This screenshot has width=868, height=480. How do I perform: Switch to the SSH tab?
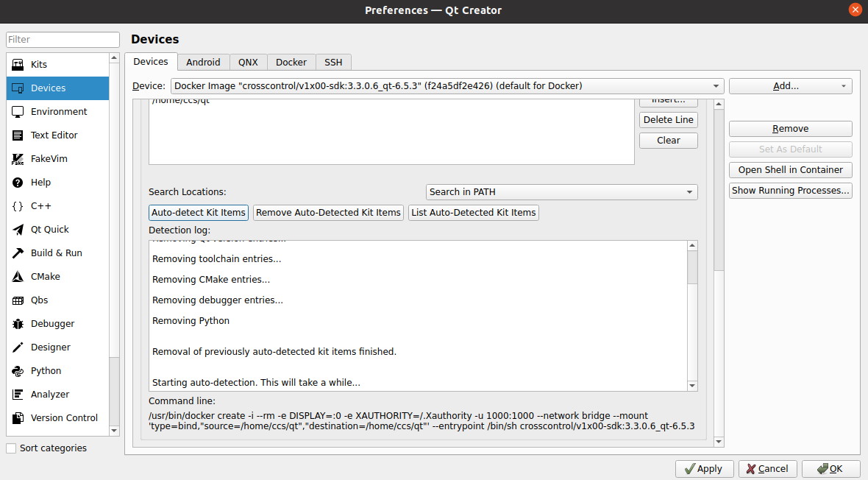333,63
